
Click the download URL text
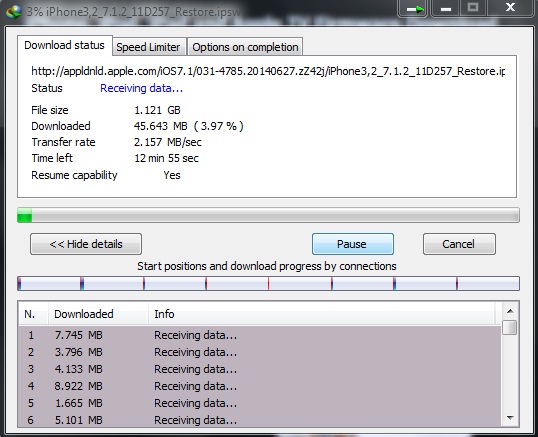268,71
